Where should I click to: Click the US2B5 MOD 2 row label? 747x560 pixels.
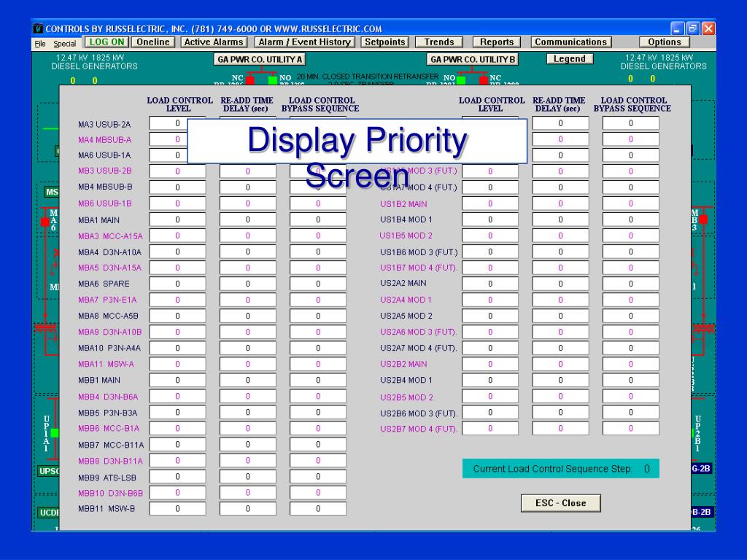tap(406, 397)
